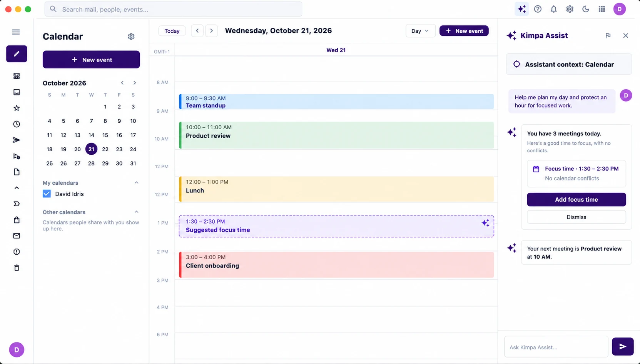Focus the Ask Kimpa Assist input field
This screenshot has width=640, height=364.
click(x=556, y=347)
